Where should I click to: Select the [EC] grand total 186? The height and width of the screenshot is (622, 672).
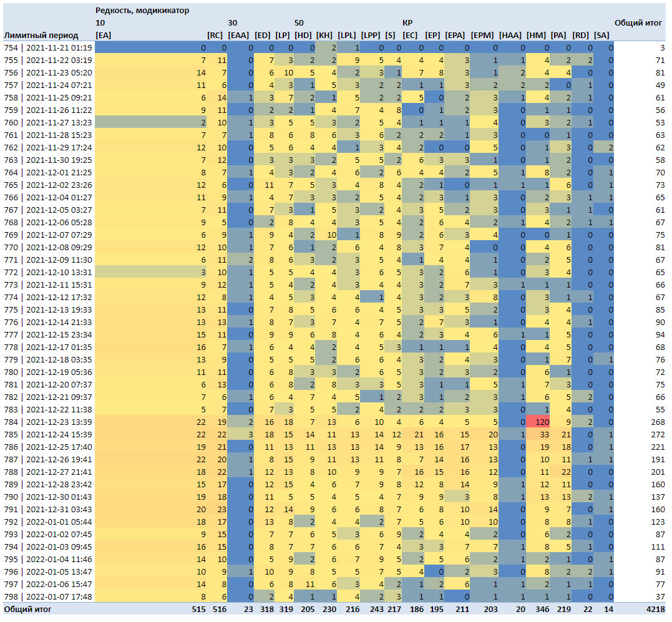[x=416, y=609]
